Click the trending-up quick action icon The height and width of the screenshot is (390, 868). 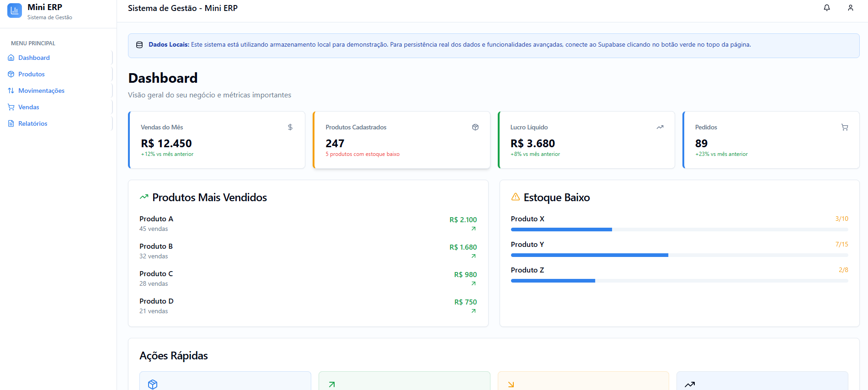tap(690, 385)
